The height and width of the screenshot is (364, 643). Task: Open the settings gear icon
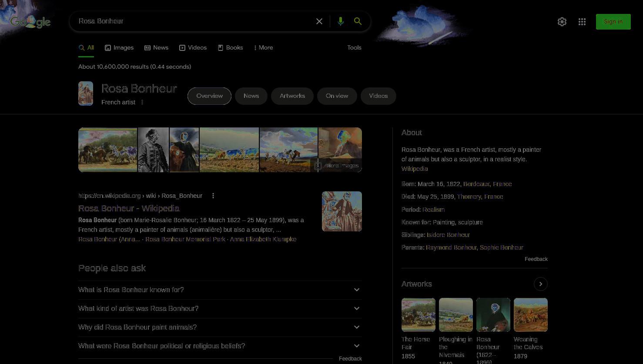point(562,22)
